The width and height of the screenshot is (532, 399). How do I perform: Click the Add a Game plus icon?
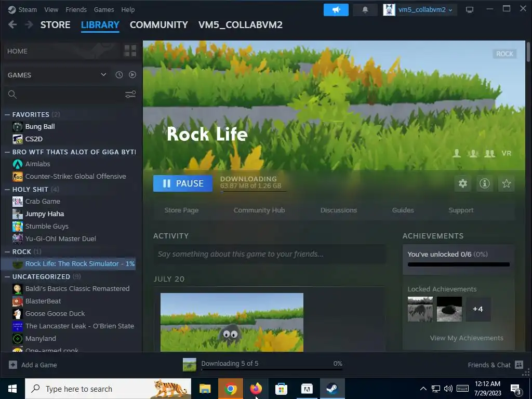pyautogui.click(x=13, y=365)
